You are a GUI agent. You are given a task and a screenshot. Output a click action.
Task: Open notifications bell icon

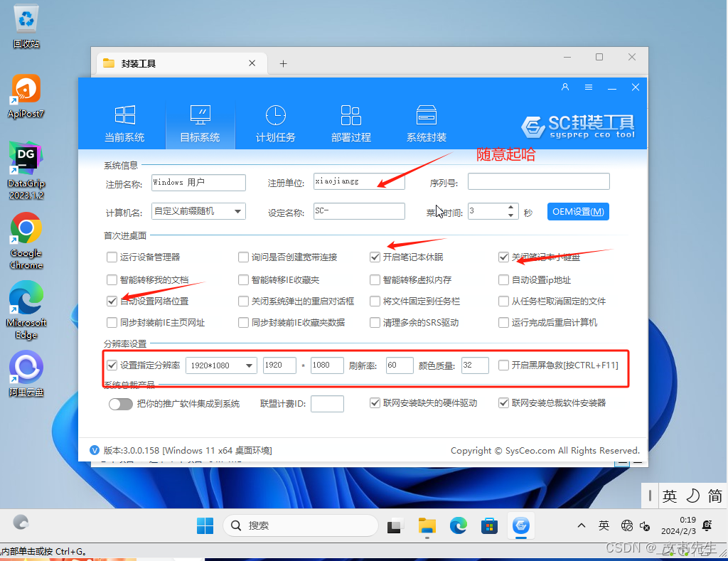707,525
